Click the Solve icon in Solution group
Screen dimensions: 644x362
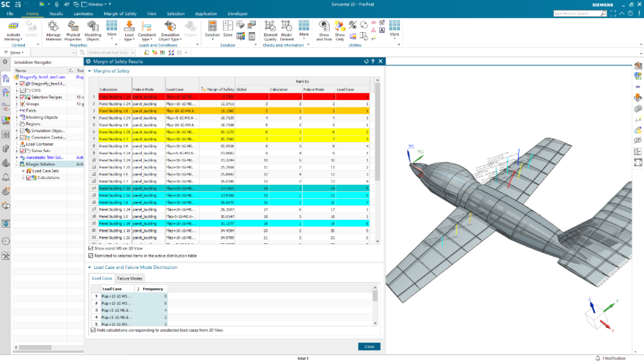[228, 26]
